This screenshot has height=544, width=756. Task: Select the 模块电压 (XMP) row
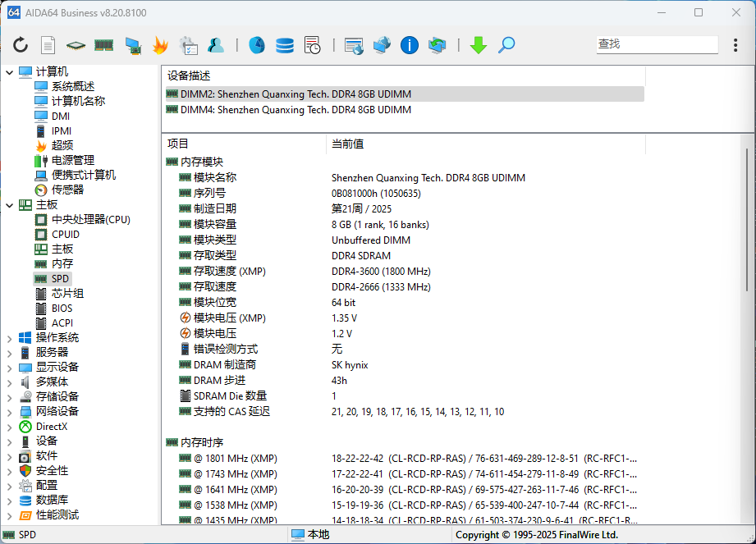pyautogui.click(x=405, y=318)
